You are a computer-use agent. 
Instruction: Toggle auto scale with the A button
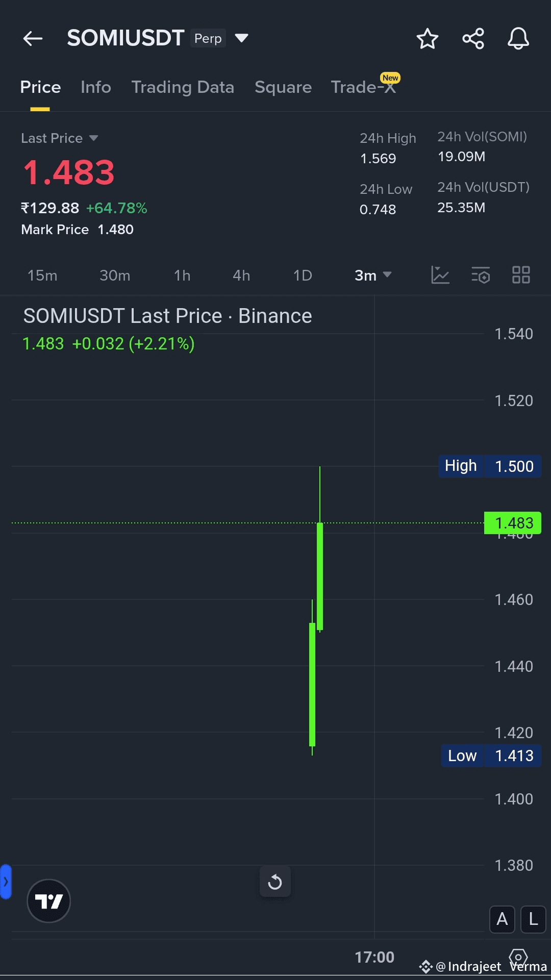point(502,919)
